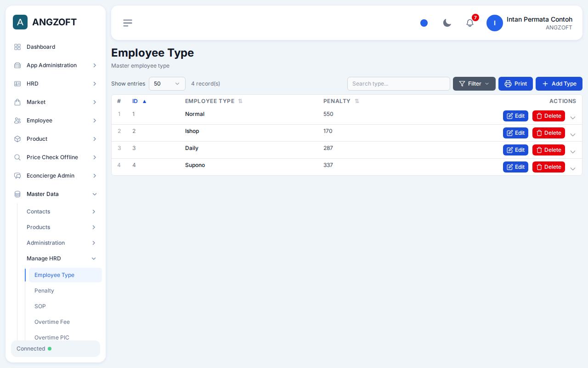Image resolution: width=588 pixels, height=368 pixels.
Task: Expand the Administration submenu
Action: coord(62,243)
